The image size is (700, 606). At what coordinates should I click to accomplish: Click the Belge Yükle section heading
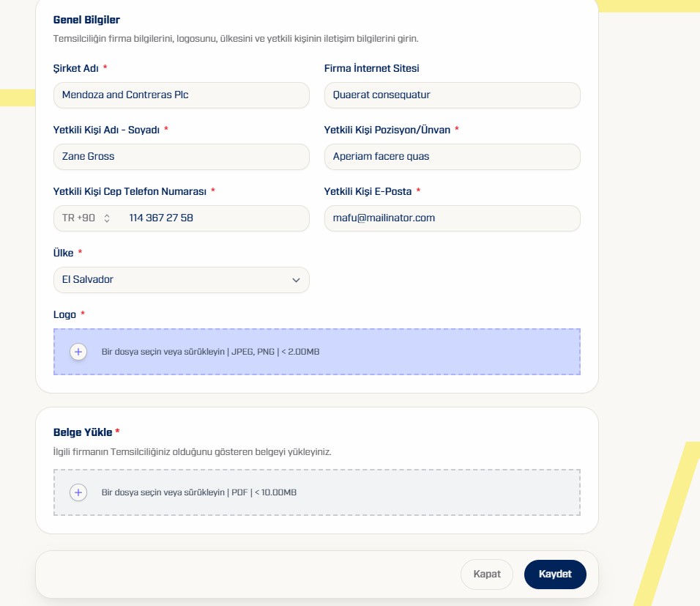[83, 432]
